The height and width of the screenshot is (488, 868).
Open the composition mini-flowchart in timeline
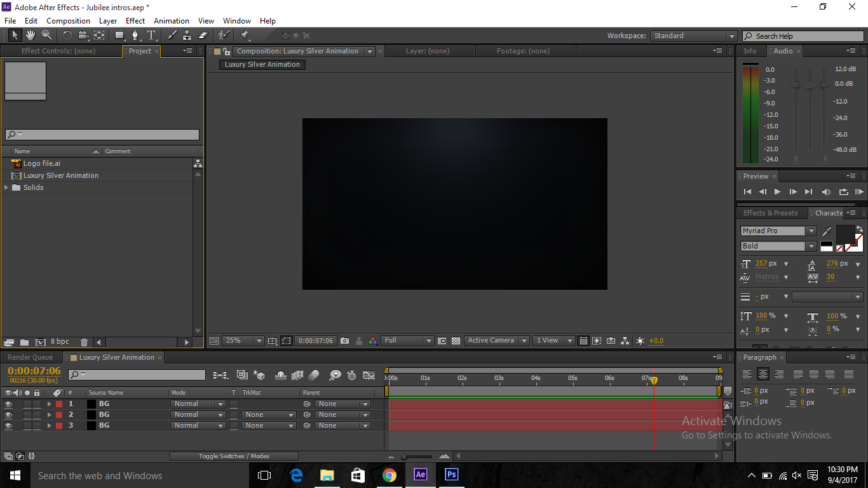pos(220,375)
